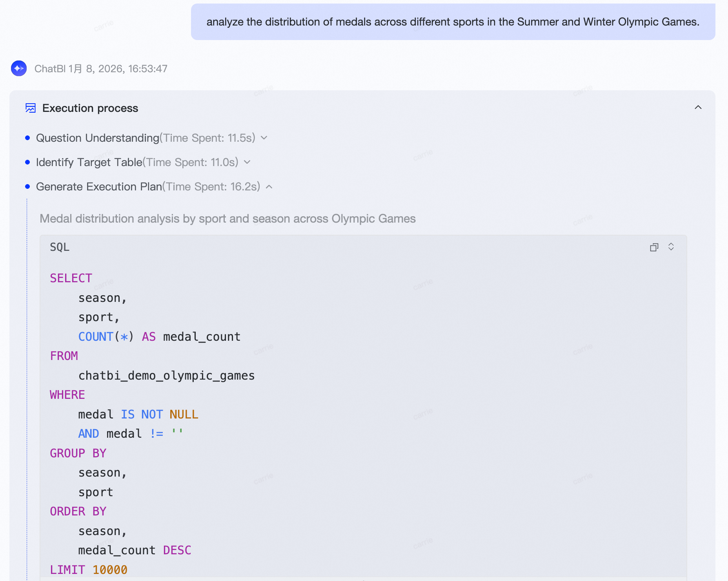Click the user's medal distribution question bubble

coord(453,22)
